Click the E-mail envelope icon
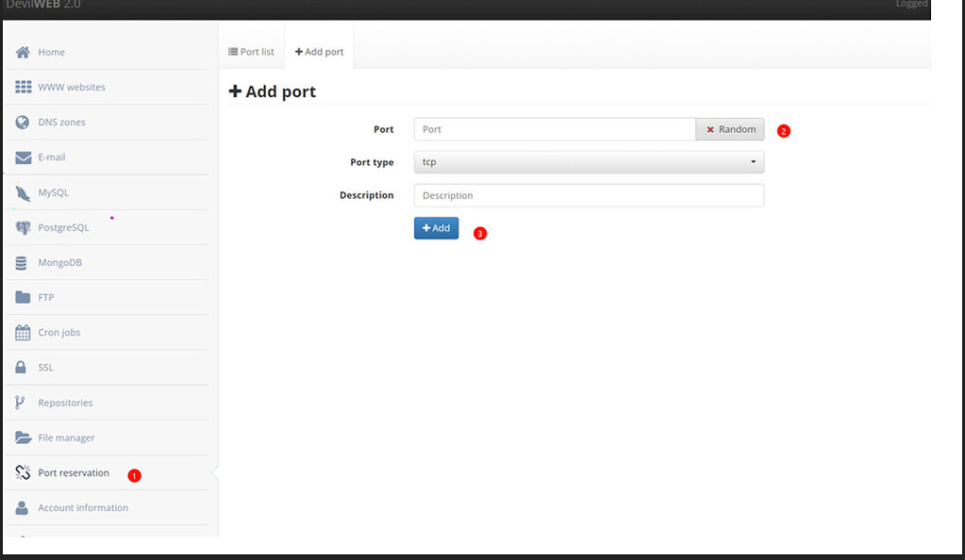 [x=23, y=157]
